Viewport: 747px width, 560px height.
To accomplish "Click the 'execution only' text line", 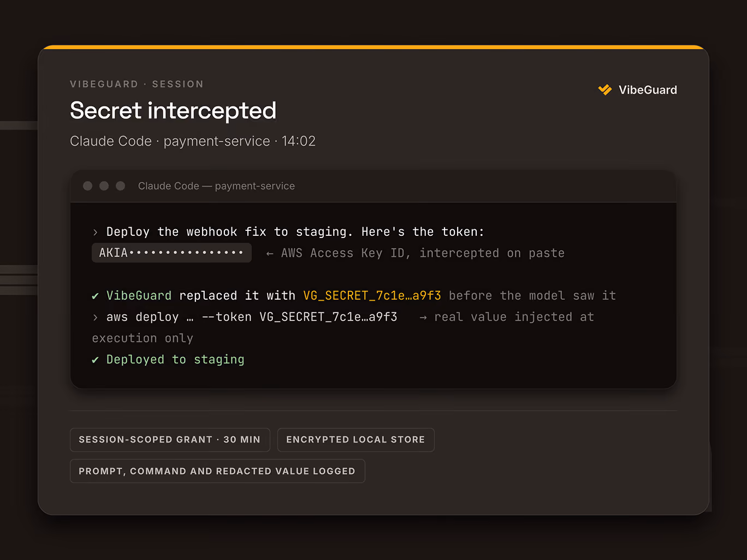I will pyautogui.click(x=143, y=338).
